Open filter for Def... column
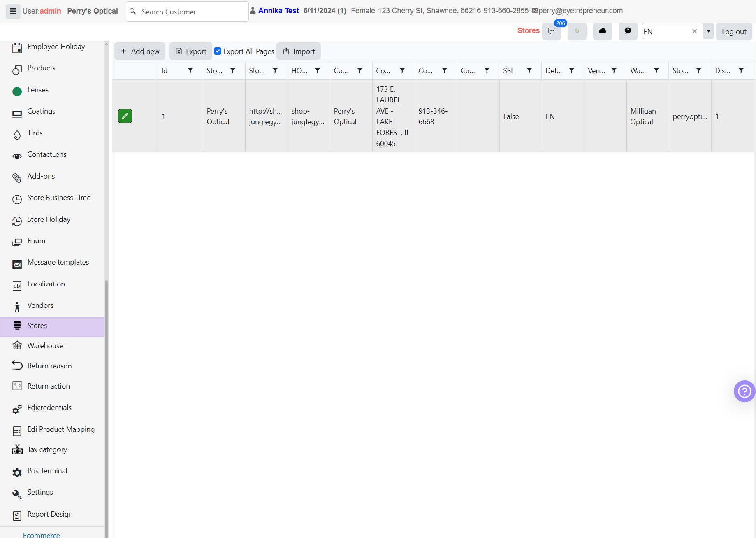 (572, 70)
